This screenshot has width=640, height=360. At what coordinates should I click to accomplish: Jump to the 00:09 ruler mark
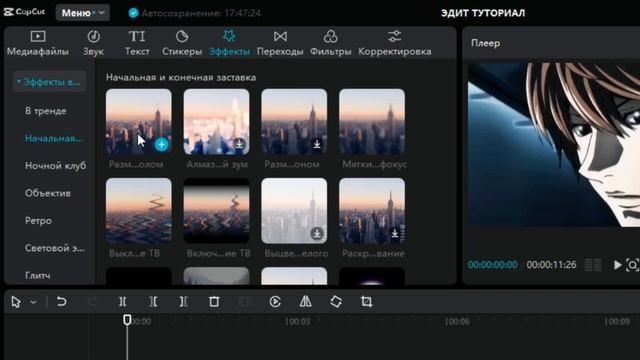click(617, 322)
